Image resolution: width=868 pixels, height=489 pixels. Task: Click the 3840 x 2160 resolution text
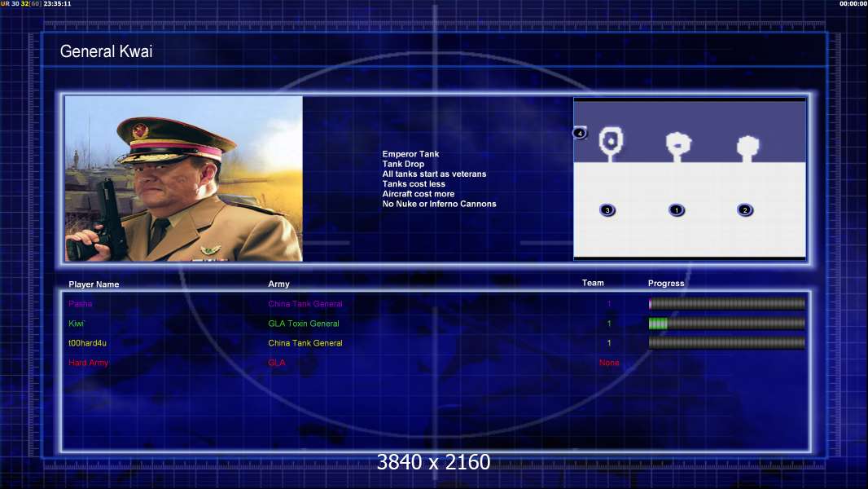pyautogui.click(x=433, y=462)
